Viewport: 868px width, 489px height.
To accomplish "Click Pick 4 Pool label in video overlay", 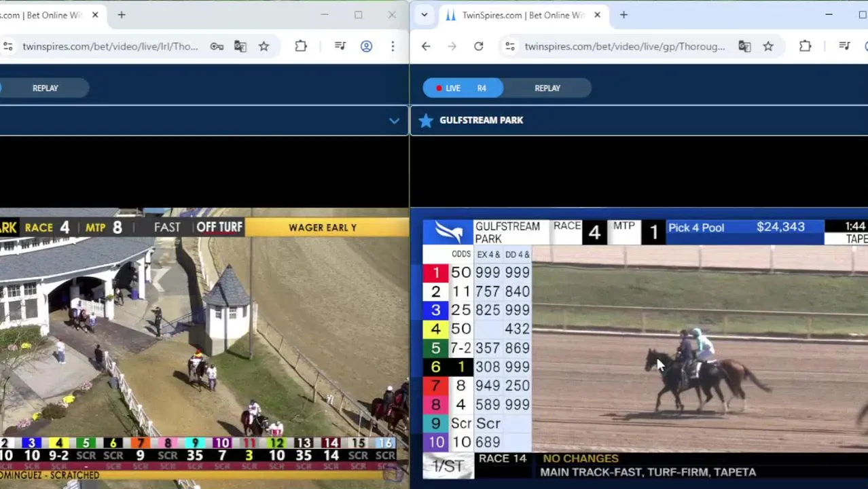I will 696,228.
